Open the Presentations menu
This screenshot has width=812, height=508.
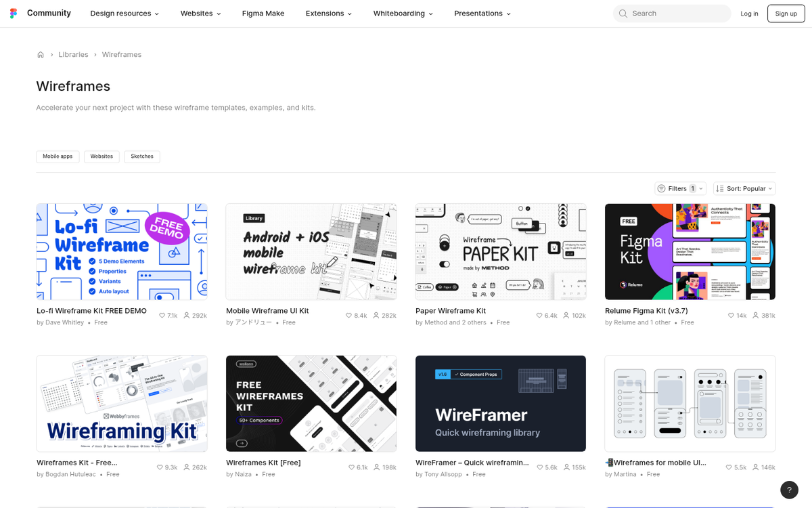pos(482,13)
